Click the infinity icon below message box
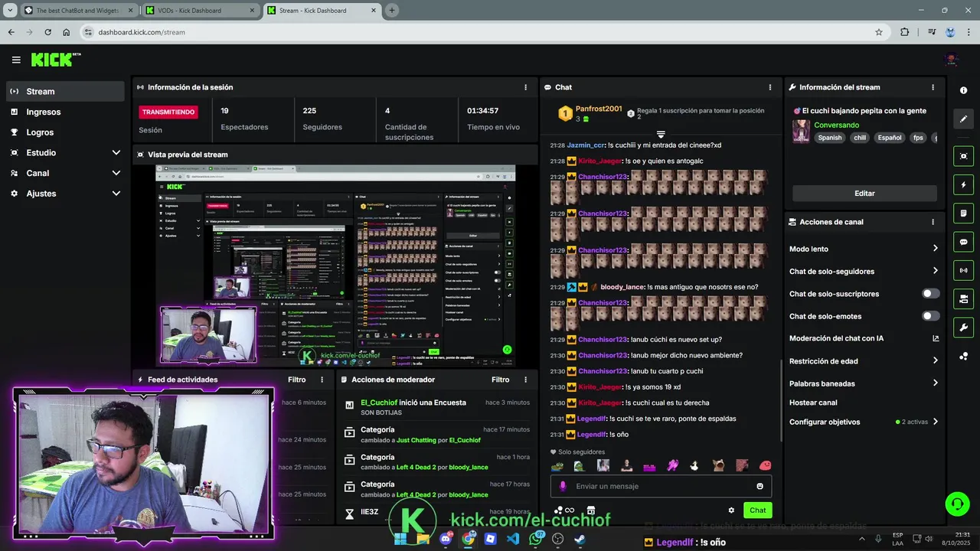Image resolution: width=980 pixels, height=551 pixels. (569, 510)
